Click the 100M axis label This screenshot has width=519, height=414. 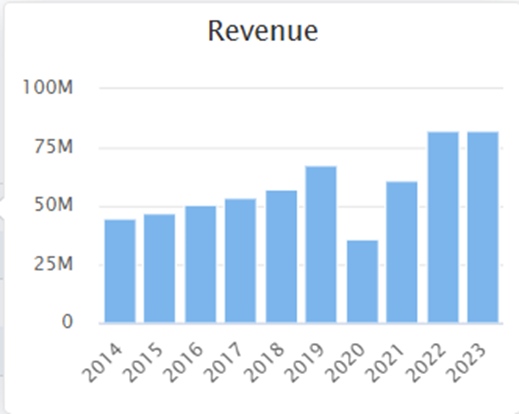click(47, 87)
